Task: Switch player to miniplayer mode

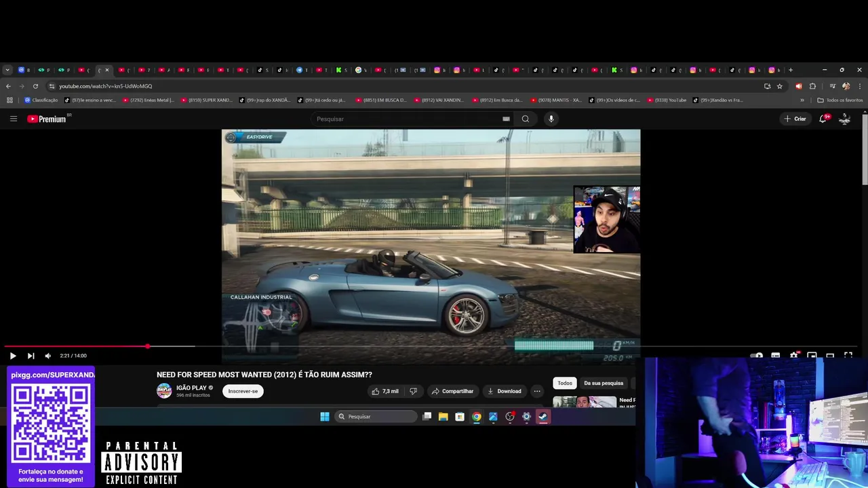Action: point(812,355)
